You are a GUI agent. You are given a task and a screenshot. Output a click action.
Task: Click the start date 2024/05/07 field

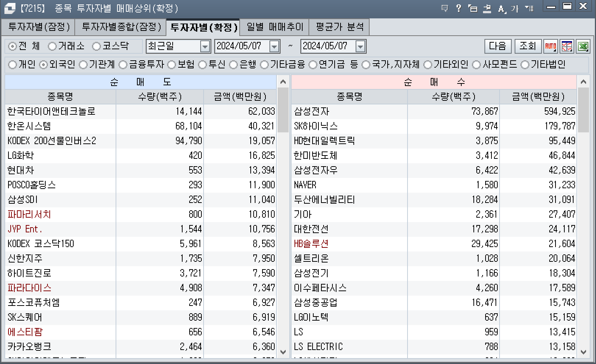(x=242, y=47)
